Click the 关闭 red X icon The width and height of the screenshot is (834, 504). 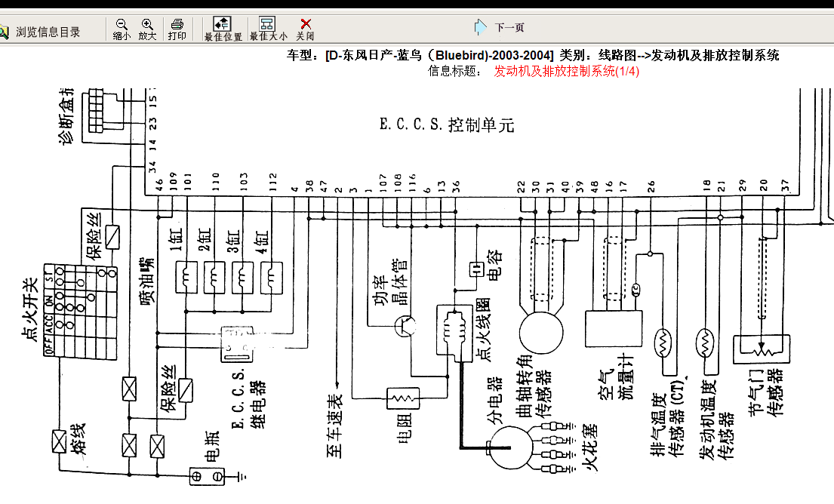tap(306, 24)
